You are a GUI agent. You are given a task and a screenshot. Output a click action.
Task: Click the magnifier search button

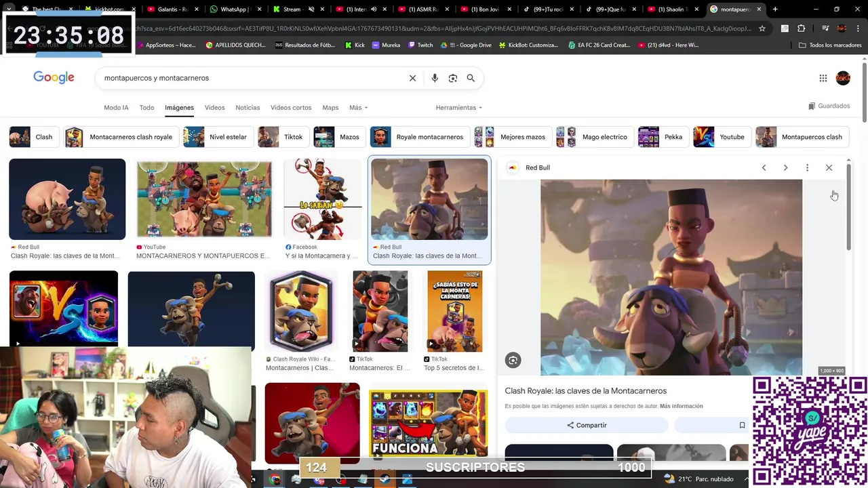[471, 78]
